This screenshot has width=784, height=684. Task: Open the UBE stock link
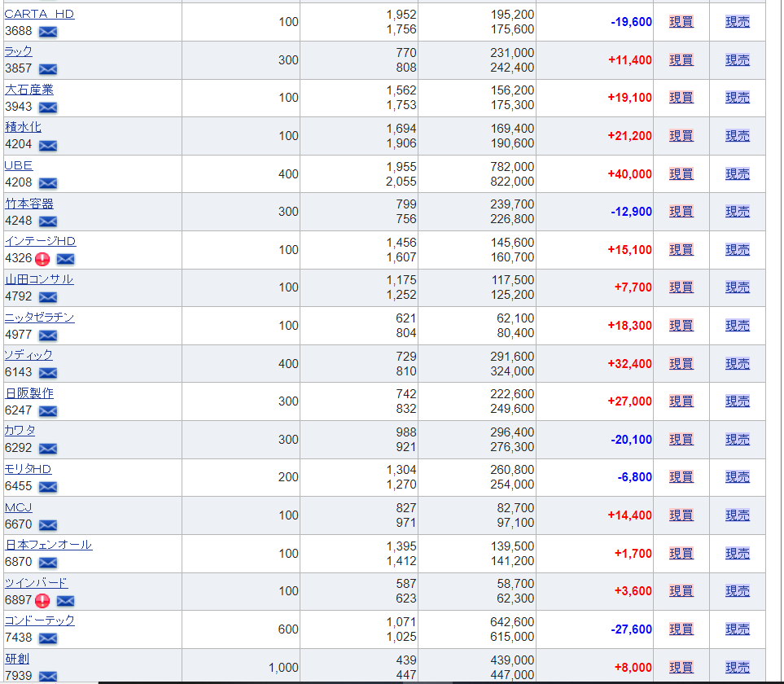(x=19, y=165)
